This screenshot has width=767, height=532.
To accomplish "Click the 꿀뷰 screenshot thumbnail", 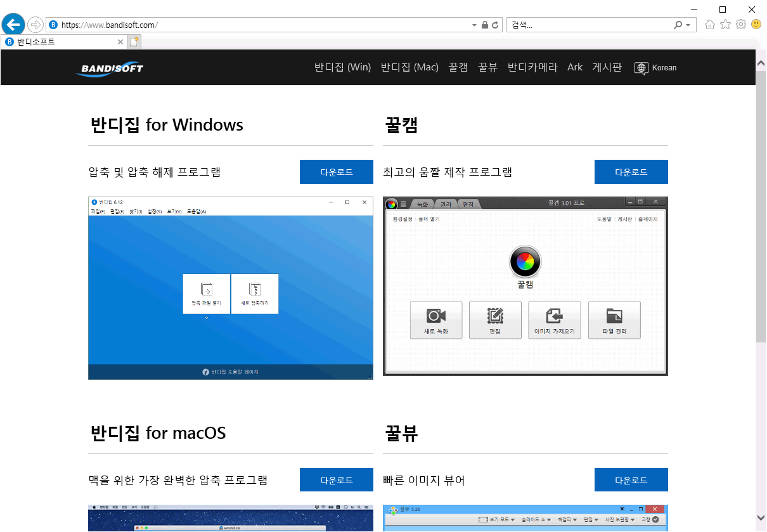I will click(x=525, y=518).
